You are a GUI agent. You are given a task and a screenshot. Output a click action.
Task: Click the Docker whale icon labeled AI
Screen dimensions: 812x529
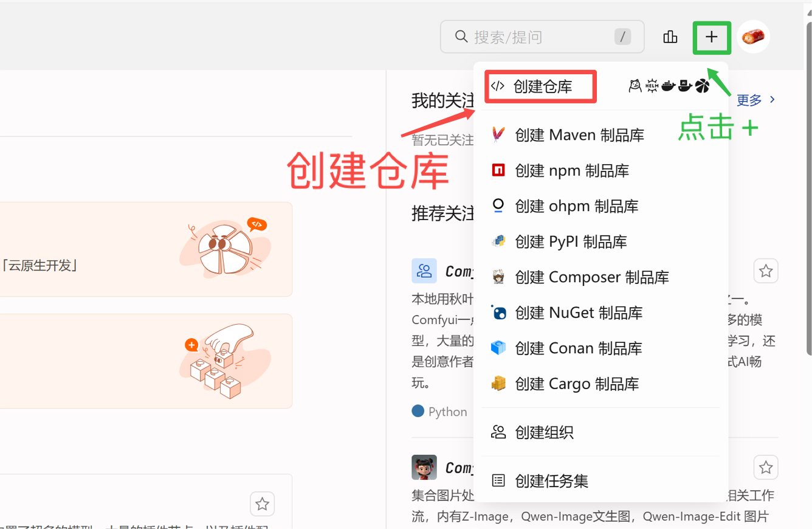[x=685, y=86]
